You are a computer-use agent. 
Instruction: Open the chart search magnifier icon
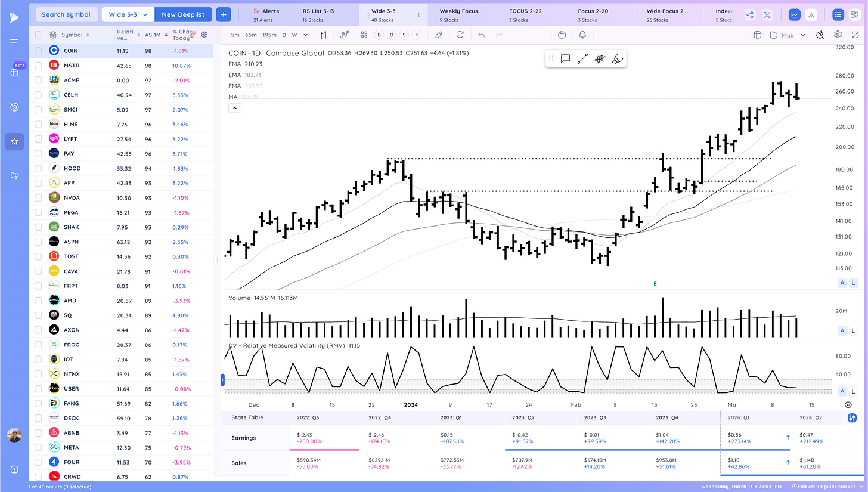tap(821, 35)
